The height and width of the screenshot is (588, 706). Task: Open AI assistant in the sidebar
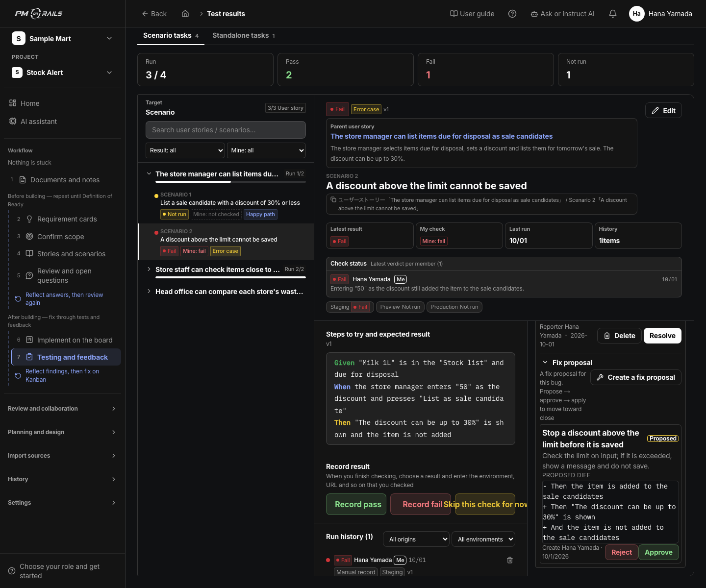click(x=62, y=122)
